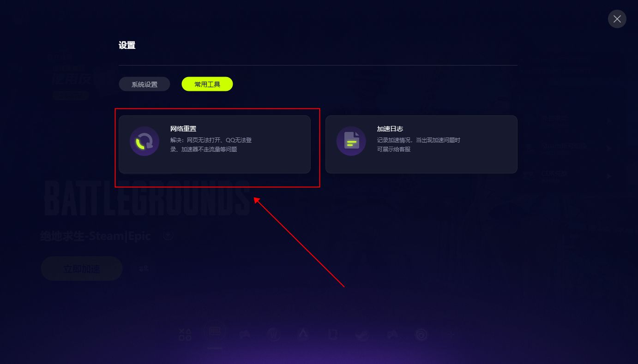The height and width of the screenshot is (364, 638).
Task: Expand the circular dropdown beside 绝地求生-Steam|Epic
Action: [x=169, y=236]
